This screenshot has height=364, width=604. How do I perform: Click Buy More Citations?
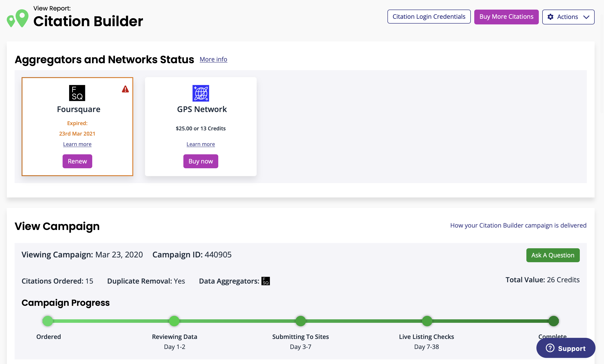pyautogui.click(x=506, y=17)
